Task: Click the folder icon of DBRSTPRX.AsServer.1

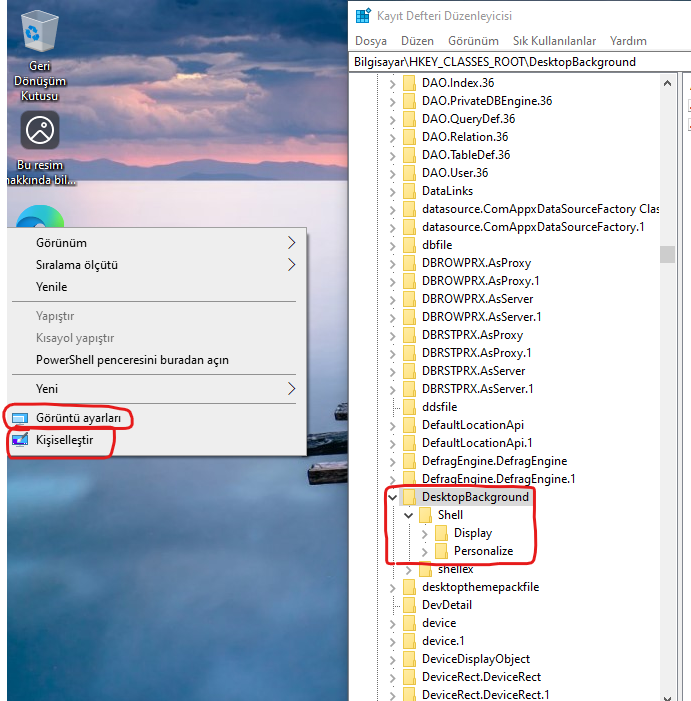Action: point(409,389)
